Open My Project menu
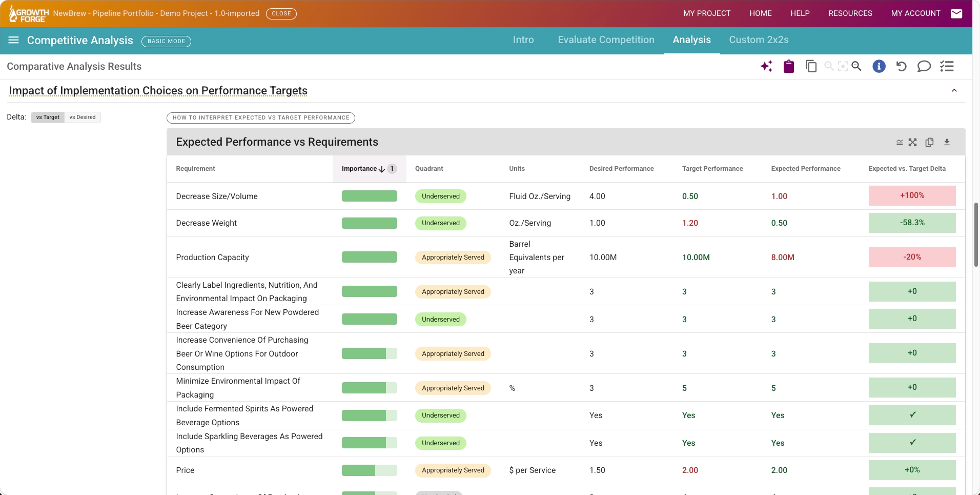Viewport: 980px width, 495px height. (x=707, y=13)
